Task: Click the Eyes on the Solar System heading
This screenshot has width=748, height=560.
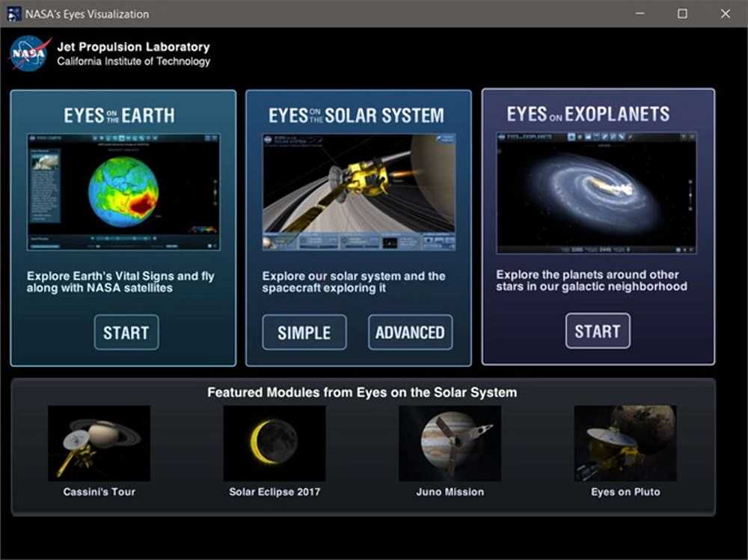Action: click(x=356, y=116)
